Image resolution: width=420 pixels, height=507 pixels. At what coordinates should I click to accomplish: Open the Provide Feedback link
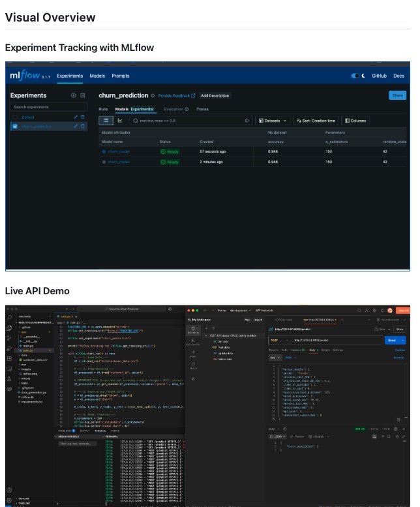pyautogui.click(x=177, y=96)
